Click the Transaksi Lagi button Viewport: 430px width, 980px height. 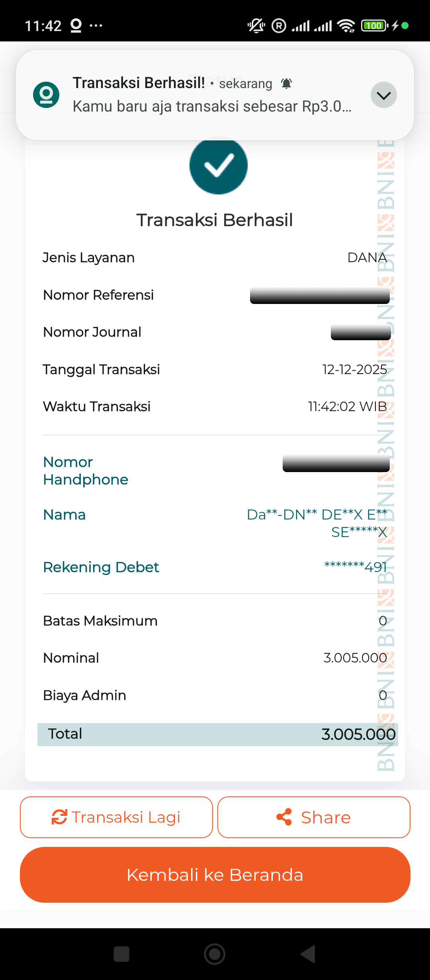pos(116,817)
